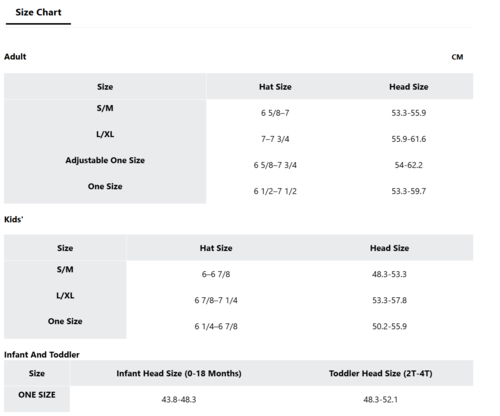Click the Infant And Toddler heading

coord(42,355)
